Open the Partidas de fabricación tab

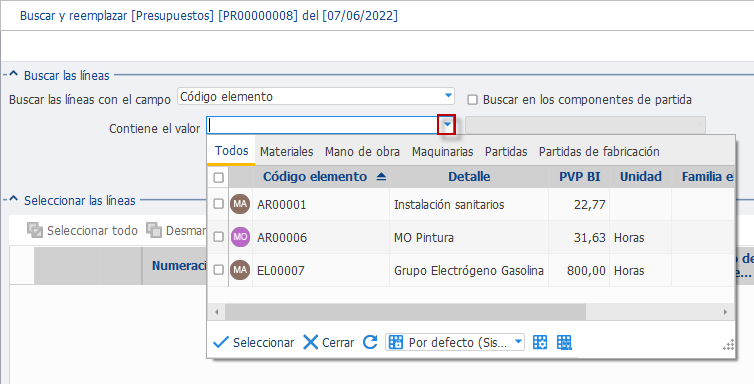click(599, 151)
